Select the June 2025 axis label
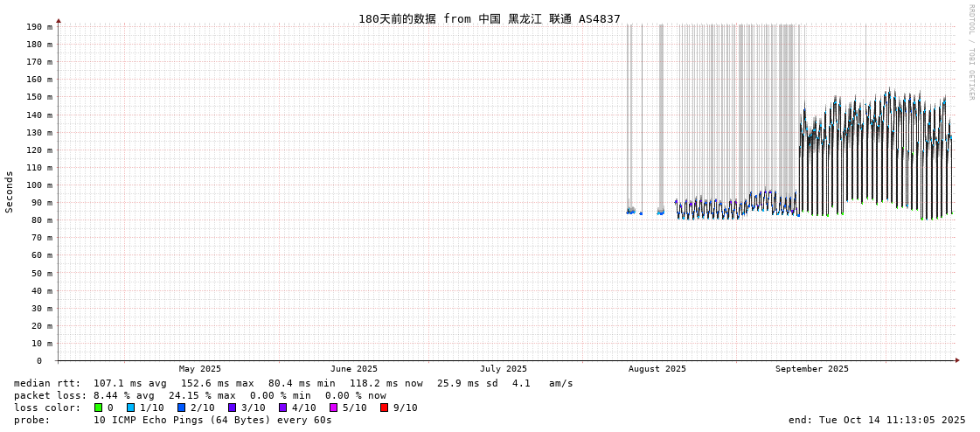980x432 pixels. 354,369
